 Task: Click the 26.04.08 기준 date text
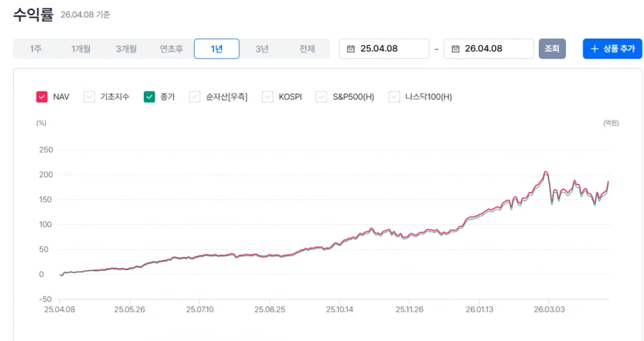pyautogui.click(x=85, y=15)
